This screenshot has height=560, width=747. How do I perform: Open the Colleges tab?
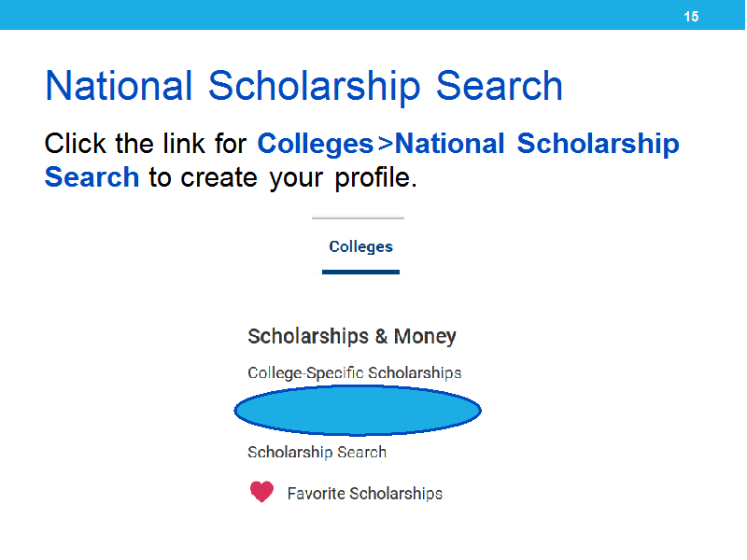pos(360,246)
